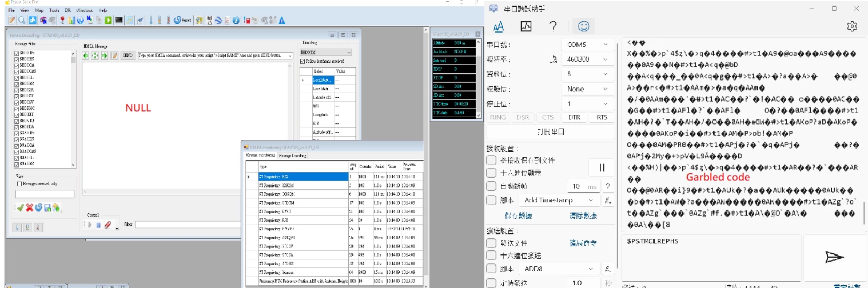Enable Messages received only checkbox

20,183
